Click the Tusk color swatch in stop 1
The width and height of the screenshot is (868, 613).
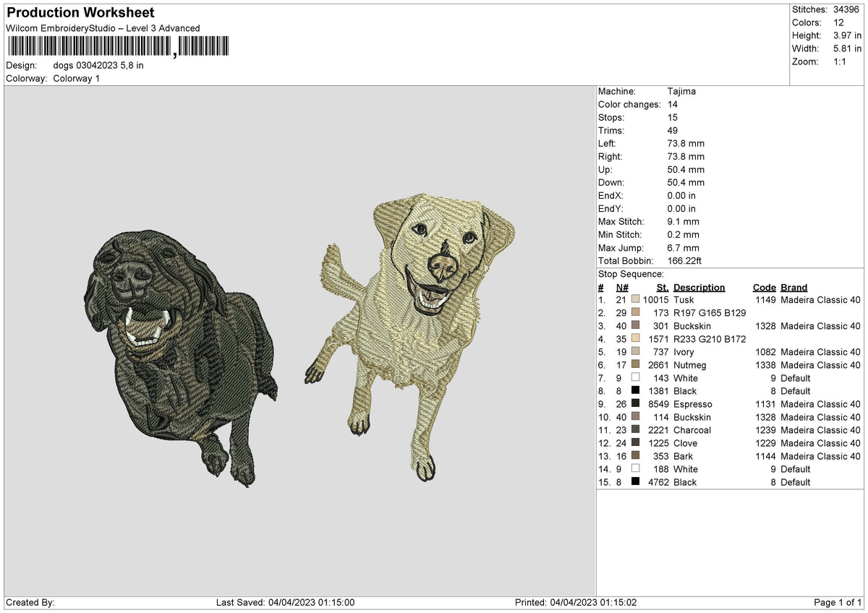(x=635, y=299)
